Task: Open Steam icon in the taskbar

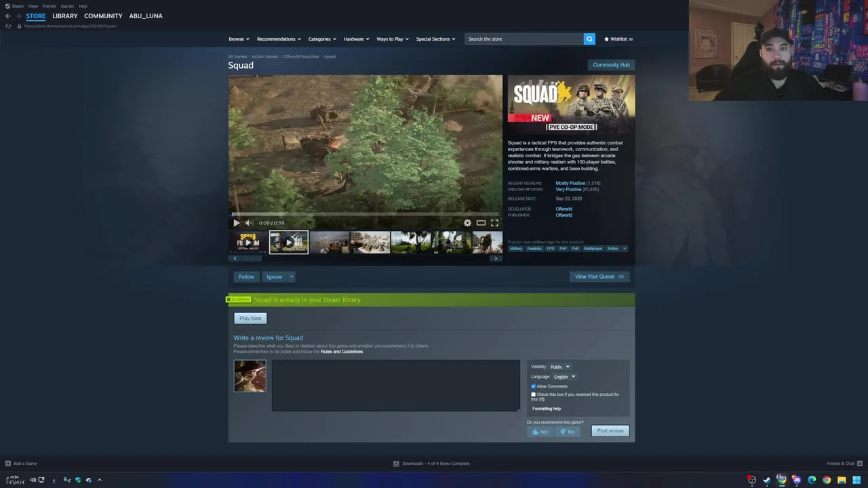Action: point(767,480)
